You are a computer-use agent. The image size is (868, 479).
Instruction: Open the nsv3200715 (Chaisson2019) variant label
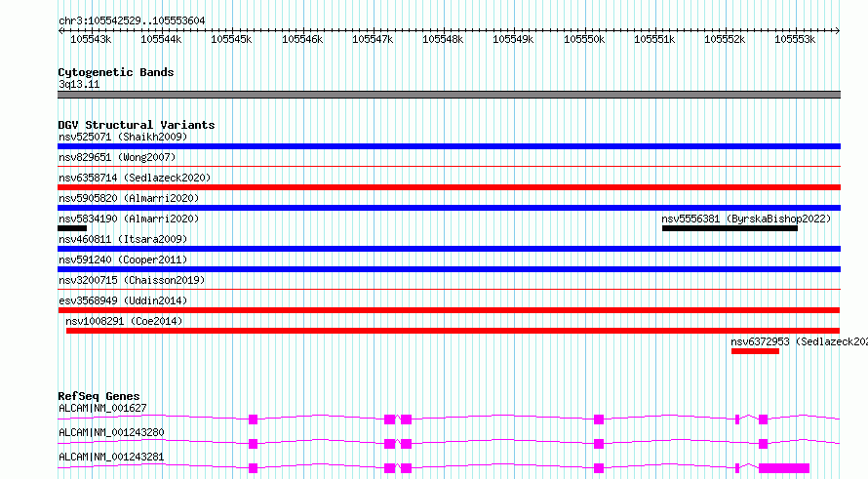click(x=132, y=280)
